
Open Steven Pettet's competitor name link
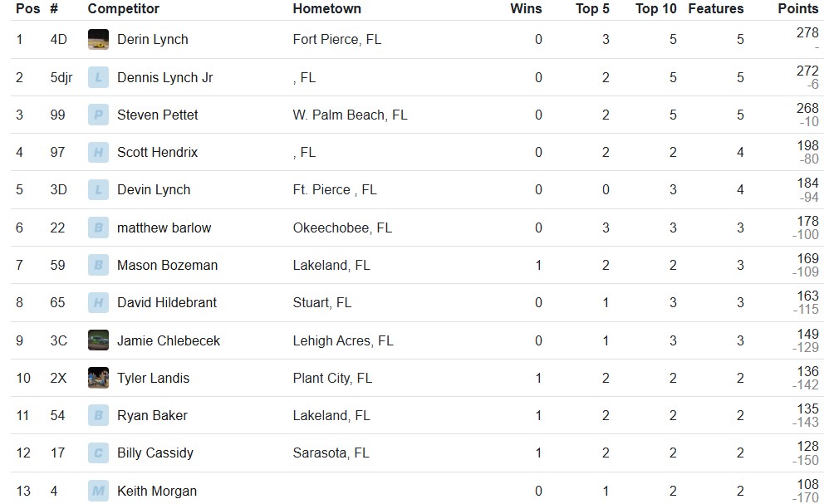(158, 115)
